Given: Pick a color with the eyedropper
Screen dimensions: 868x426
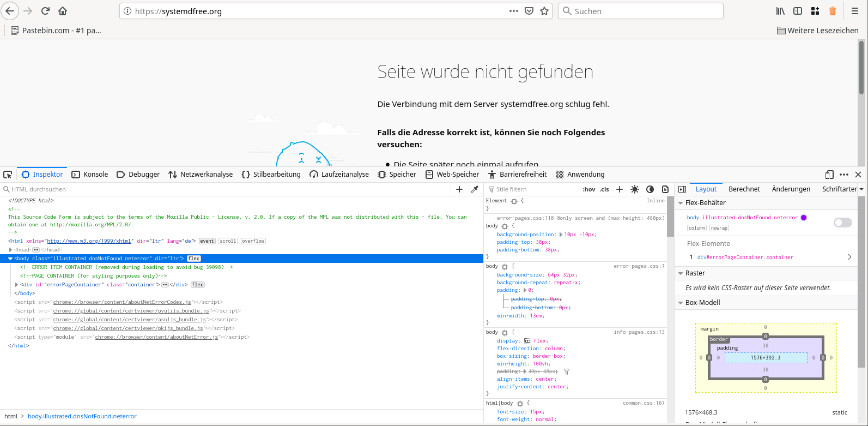Looking at the screenshot, I should tap(475, 189).
